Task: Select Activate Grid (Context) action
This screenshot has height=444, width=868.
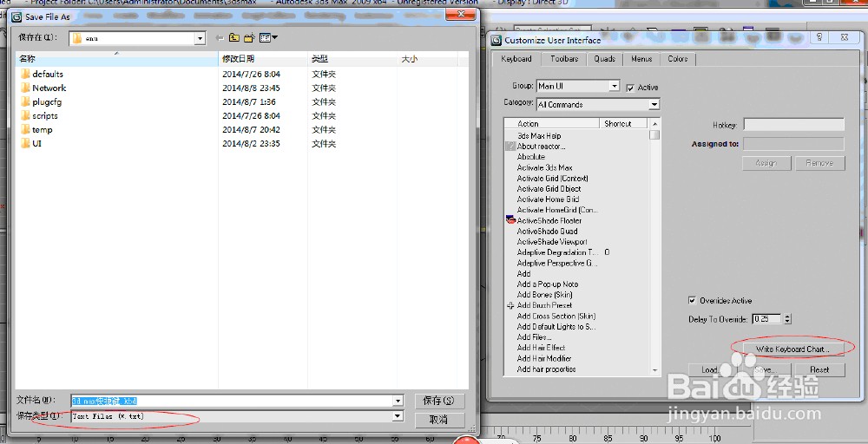Action: pyautogui.click(x=552, y=178)
